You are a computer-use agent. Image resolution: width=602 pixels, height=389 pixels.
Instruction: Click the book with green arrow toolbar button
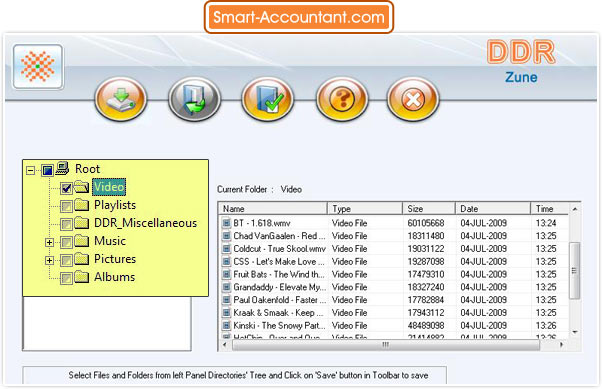tap(194, 99)
